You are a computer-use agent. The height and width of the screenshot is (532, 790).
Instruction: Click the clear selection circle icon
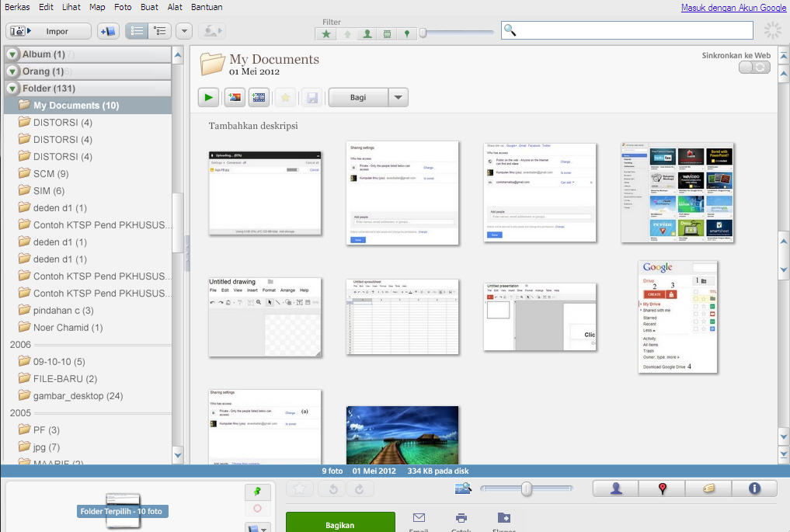point(257,509)
